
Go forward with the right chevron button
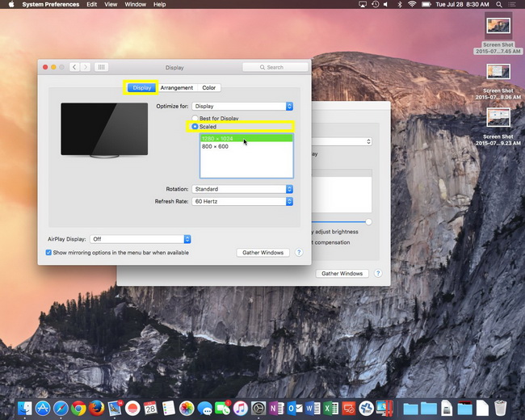(86, 67)
